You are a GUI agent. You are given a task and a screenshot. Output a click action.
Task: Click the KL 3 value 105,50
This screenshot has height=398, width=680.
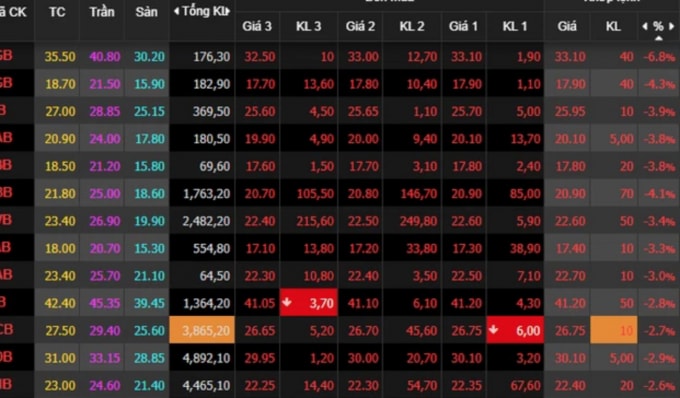[315, 193]
